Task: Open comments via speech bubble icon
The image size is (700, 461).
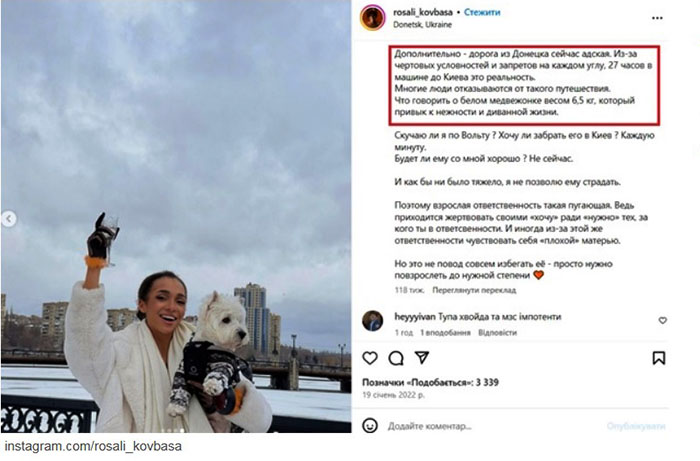Action: click(x=396, y=358)
